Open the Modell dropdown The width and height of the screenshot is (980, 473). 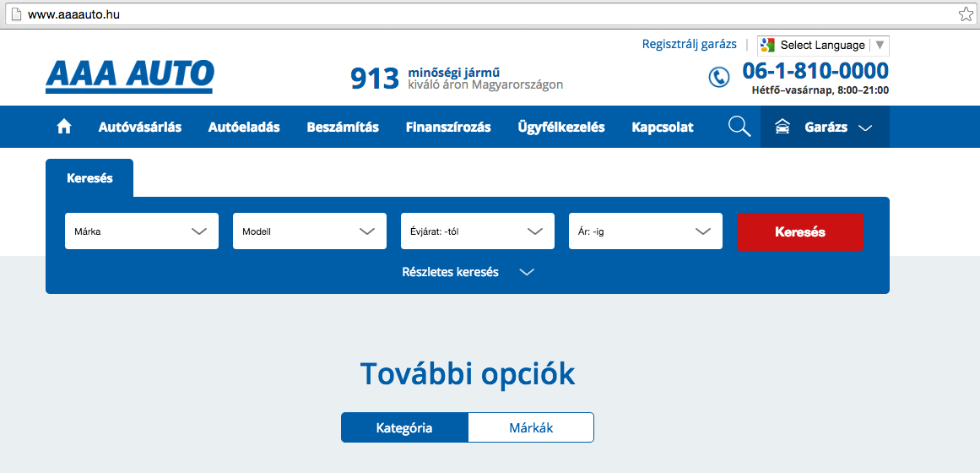pyautogui.click(x=310, y=231)
